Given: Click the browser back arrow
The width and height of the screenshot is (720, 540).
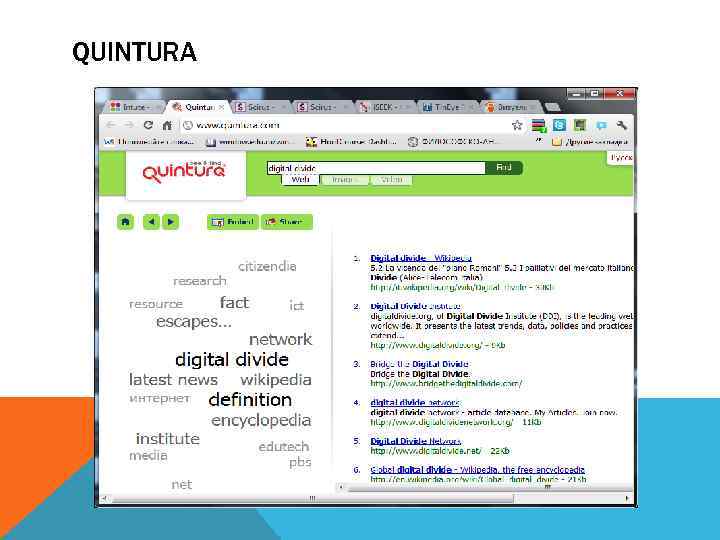Looking at the screenshot, I should tap(111, 125).
